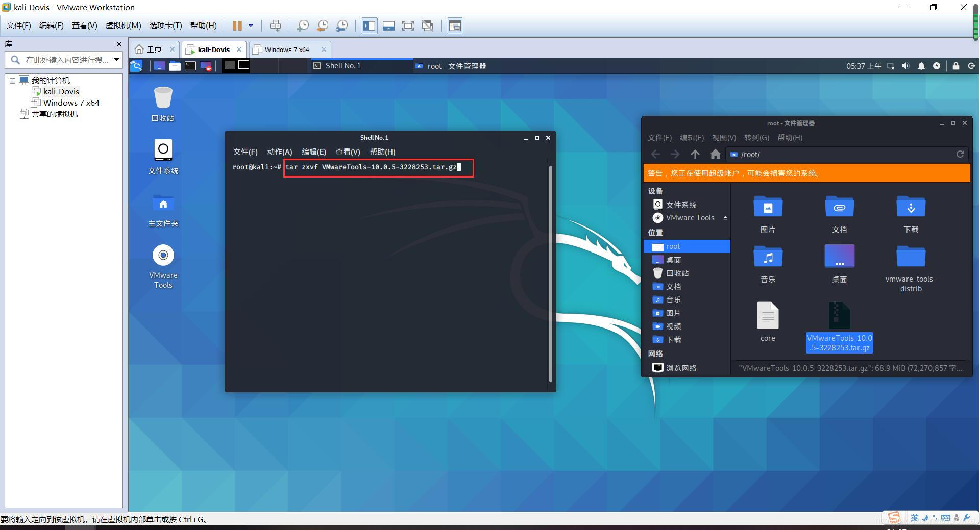Click the lock screen icon in Kali panel
Image resolution: width=980 pixels, height=530 pixels.
point(956,66)
